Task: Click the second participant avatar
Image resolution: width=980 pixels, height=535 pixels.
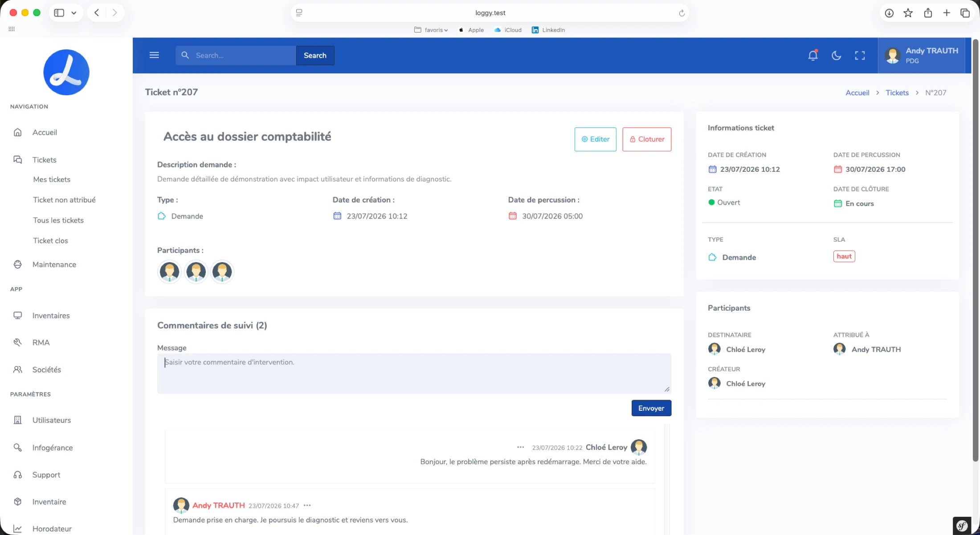Action: (196, 271)
